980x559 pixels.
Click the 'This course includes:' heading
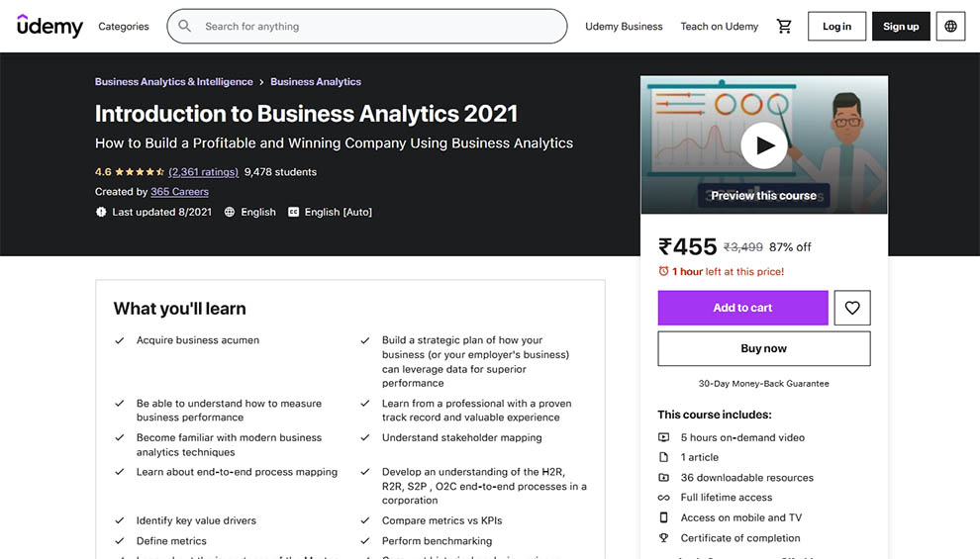click(x=715, y=415)
